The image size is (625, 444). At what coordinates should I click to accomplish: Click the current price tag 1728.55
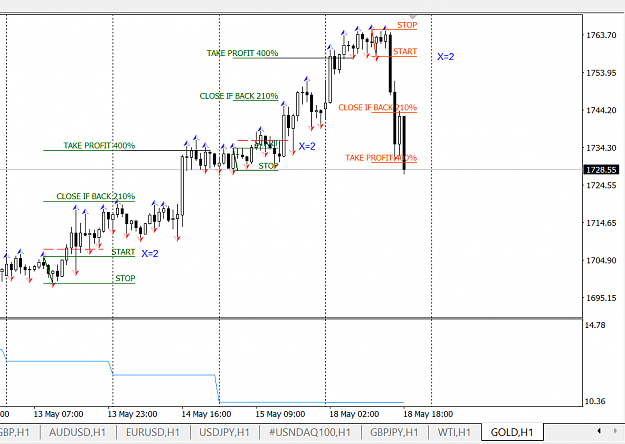pyautogui.click(x=601, y=170)
